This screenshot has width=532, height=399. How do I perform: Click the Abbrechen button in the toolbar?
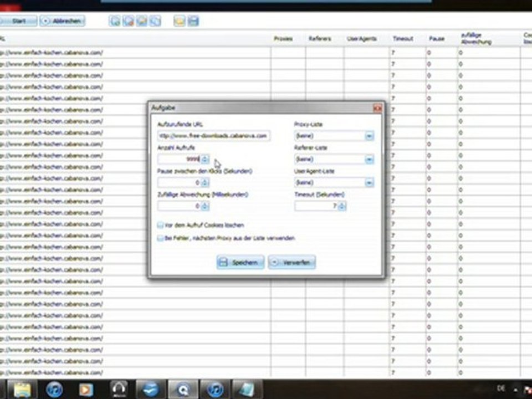(63, 21)
